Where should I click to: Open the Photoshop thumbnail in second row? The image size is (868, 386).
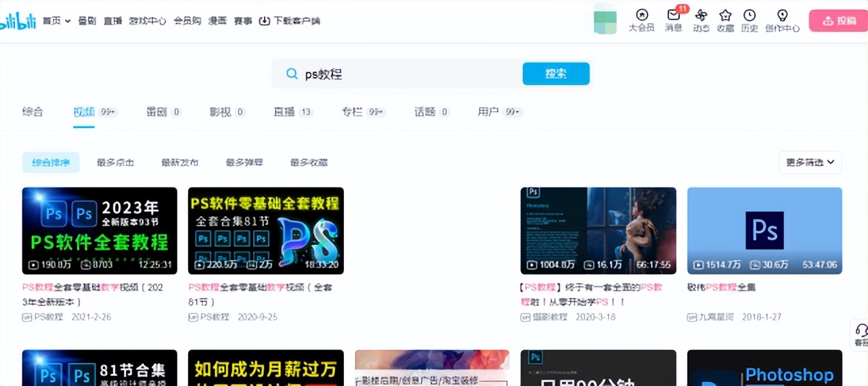click(764, 368)
